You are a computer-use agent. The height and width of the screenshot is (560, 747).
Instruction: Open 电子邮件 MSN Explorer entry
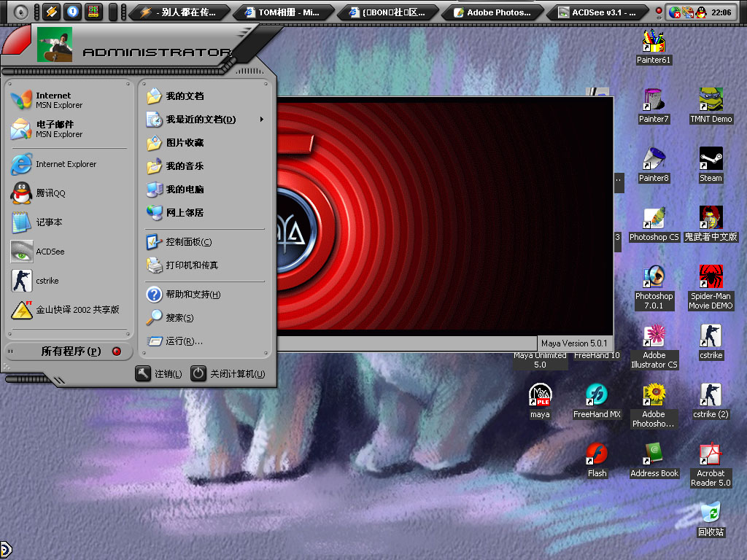[x=69, y=129]
